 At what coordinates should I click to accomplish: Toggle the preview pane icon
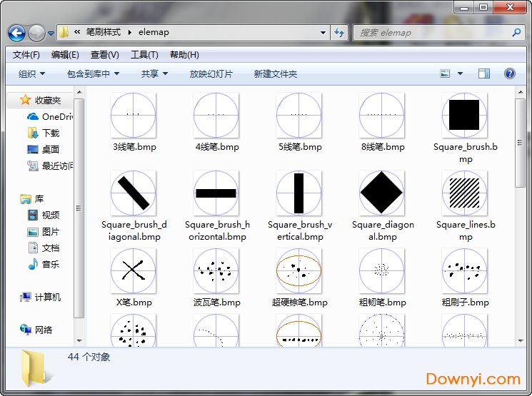click(484, 73)
